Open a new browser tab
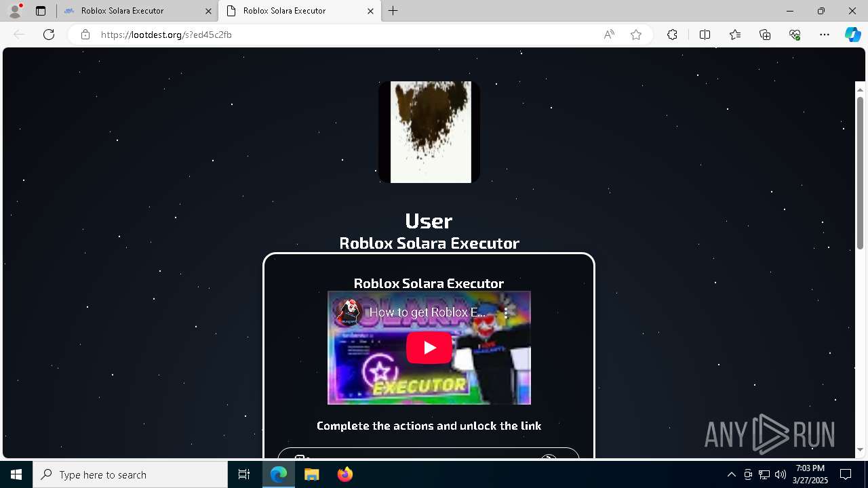Viewport: 868px width, 488px height. point(393,11)
